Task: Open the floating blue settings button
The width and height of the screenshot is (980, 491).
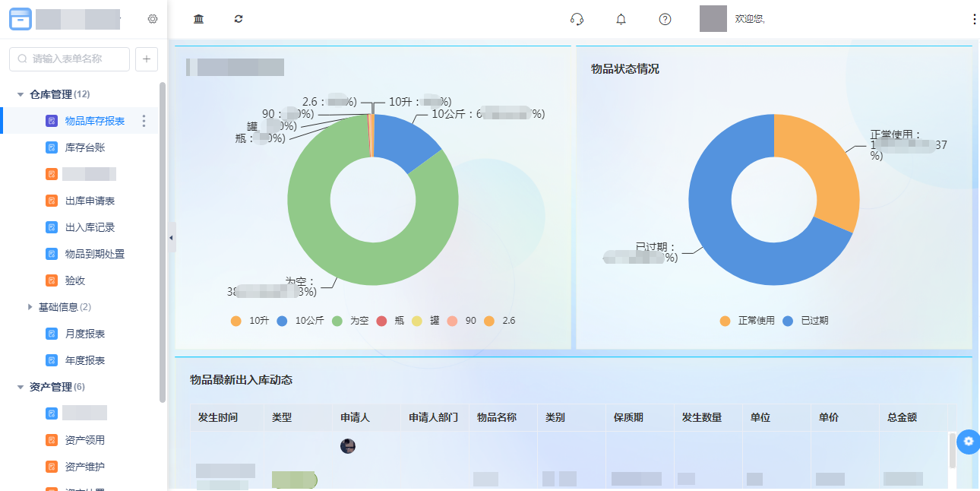Action: (968, 442)
